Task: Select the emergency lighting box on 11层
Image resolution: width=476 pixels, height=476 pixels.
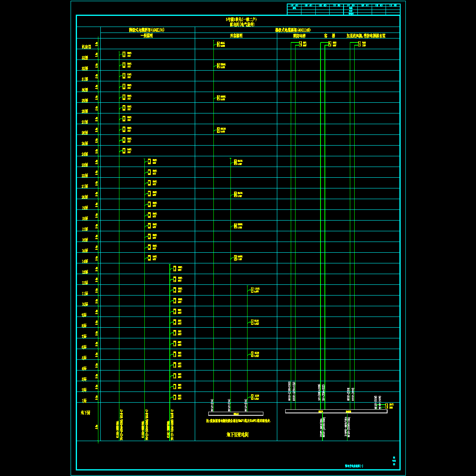Action: tap(252, 290)
